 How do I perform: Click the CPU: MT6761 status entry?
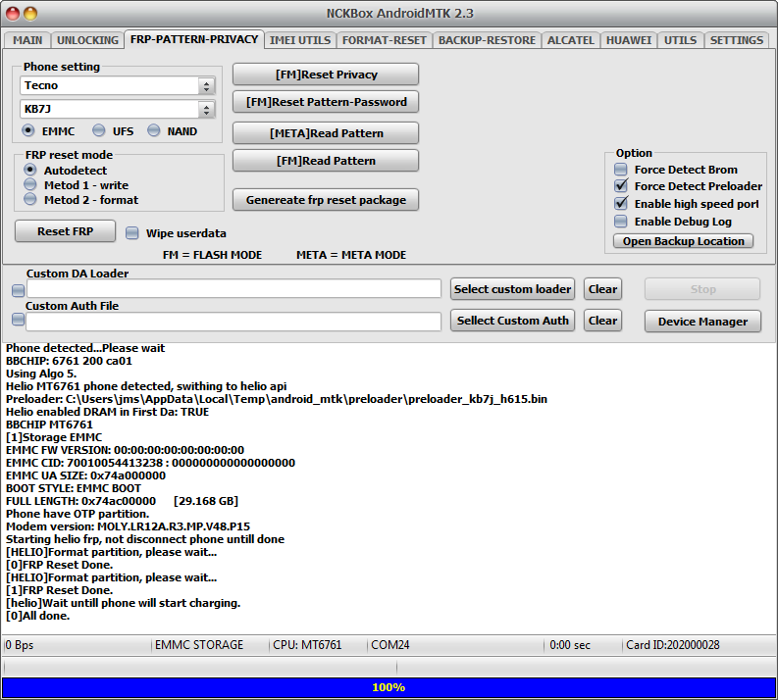point(307,645)
